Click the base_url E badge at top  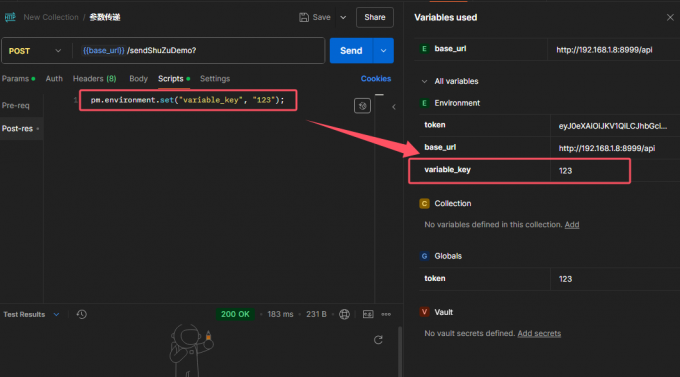coord(425,49)
